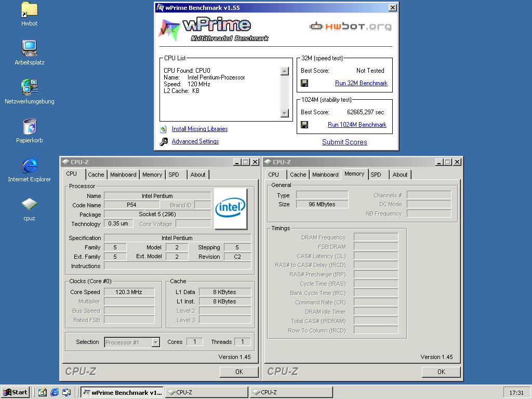
Task: Open the Arbeitsplatz desktop icon
Action: [x=29, y=52]
